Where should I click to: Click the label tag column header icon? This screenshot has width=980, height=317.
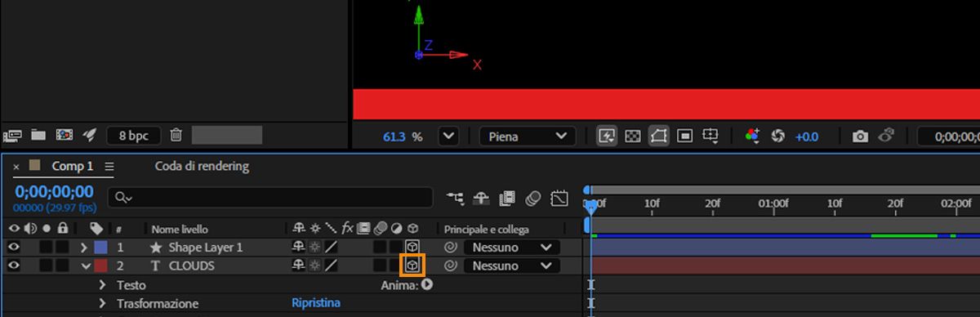tap(97, 229)
